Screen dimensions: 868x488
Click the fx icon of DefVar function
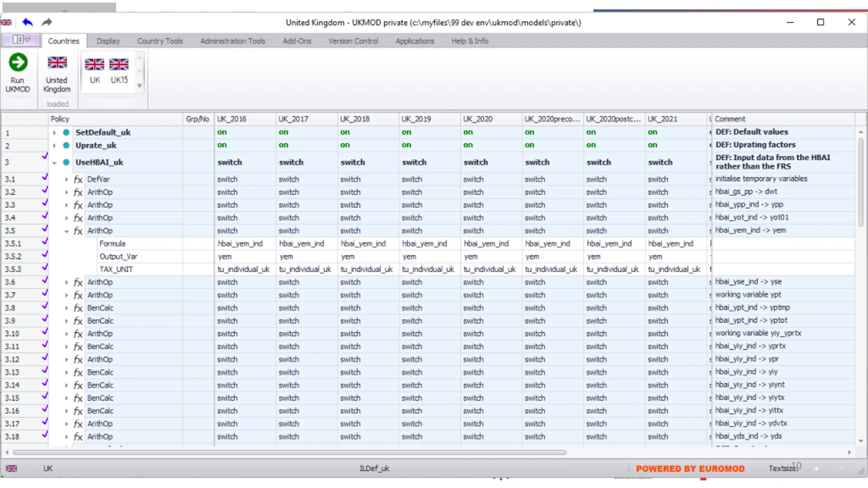click(78, 179)
